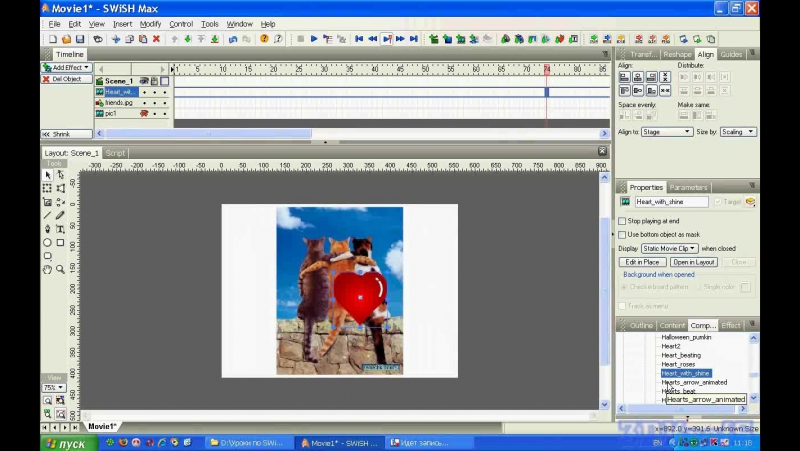Click the Insert Scene icon in toolbar
This screenshot has width=800, height=451.
coord(434,39)
